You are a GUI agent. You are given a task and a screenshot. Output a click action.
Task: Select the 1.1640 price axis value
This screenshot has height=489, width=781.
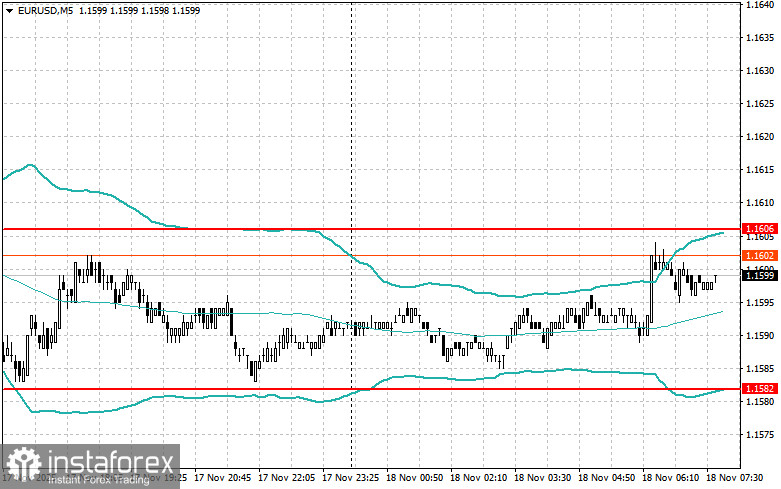pos(760,4)
